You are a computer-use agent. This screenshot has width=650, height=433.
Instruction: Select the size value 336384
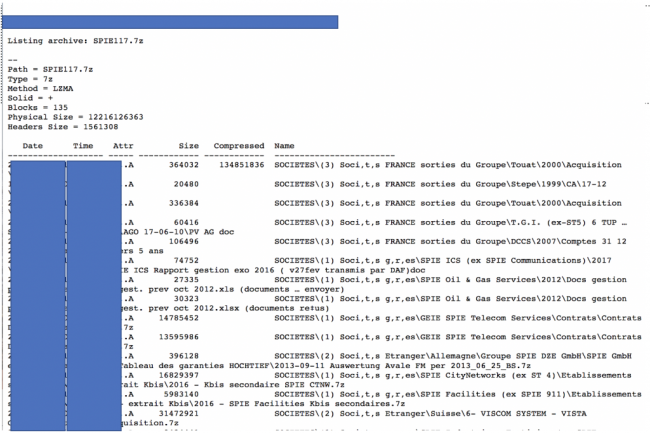[184, 203]
